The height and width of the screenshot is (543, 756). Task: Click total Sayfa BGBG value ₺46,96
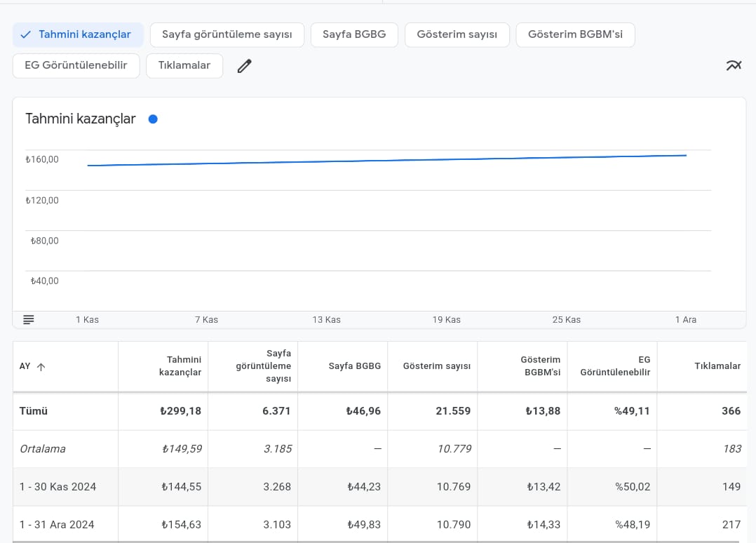pos(363,411)
